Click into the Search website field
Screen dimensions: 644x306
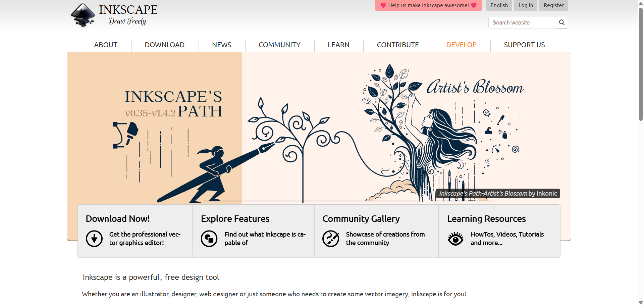(522, 22)
